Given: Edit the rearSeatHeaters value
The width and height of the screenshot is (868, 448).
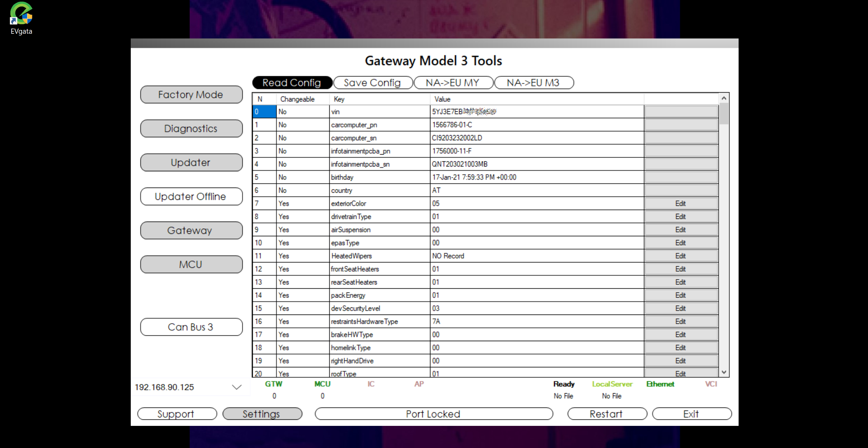Looking at the screenshot, I should tap(681, 282).
